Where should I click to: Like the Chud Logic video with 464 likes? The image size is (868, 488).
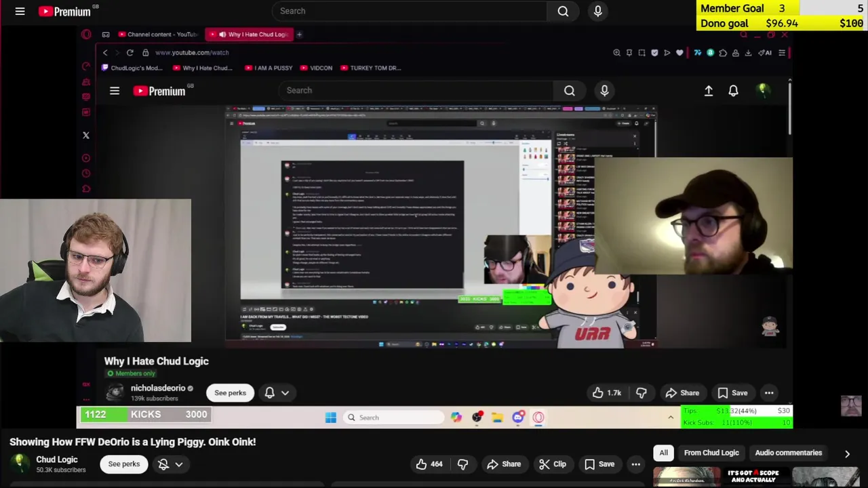pos(429,464)
